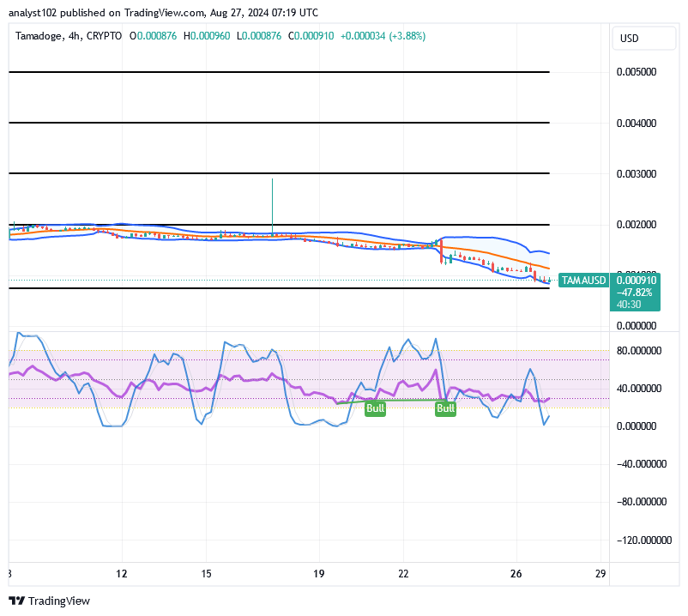The image size is (688, 616).
Task: Click the low value L0.000876
Action: point(259,36)
